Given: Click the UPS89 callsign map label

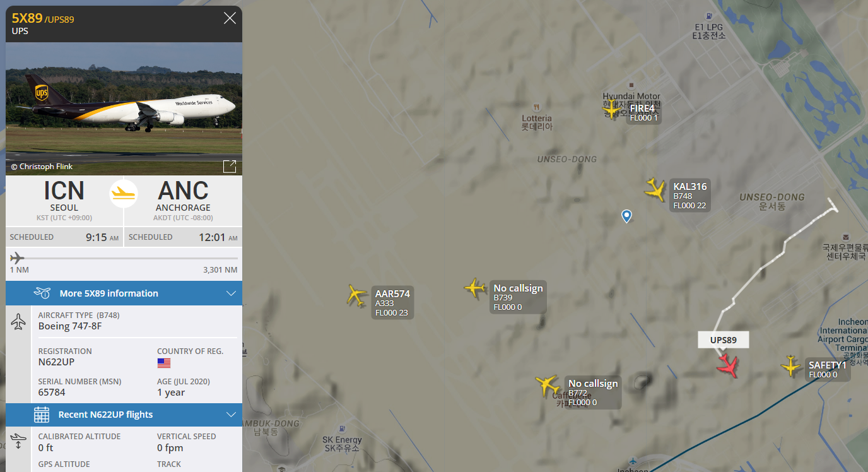Looking at the screenshot, I should 723,340.
